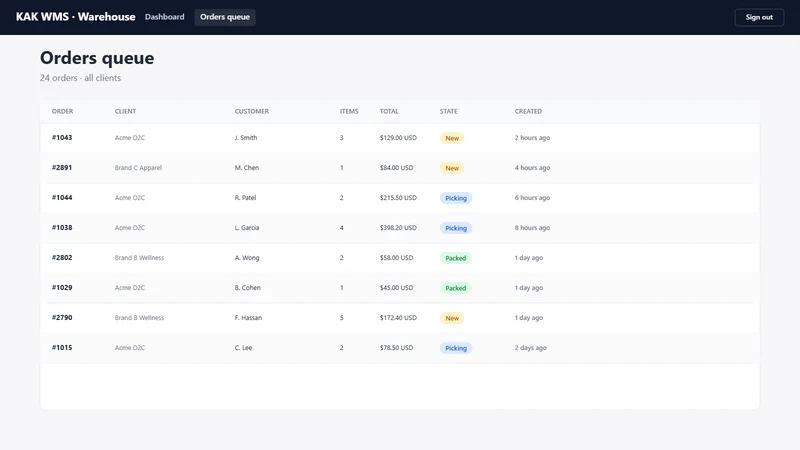Select the Orders queue nav tab

point(225,17)
